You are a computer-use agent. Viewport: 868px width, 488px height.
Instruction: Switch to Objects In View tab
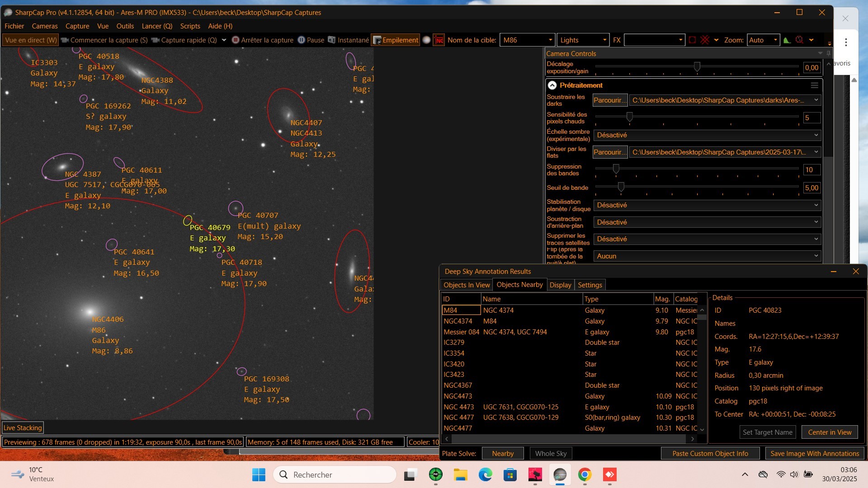(467, 285)
